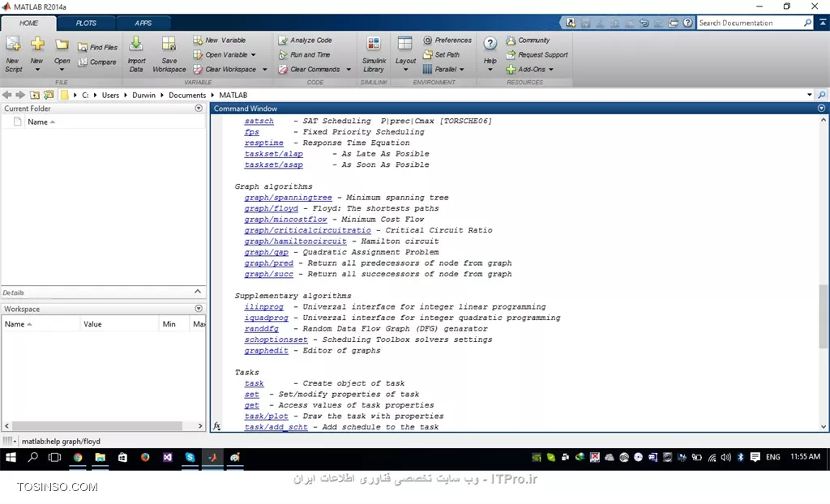Click Durwin in the path bar
Viewport: 830px width, 504px height.
pos(143,96)
